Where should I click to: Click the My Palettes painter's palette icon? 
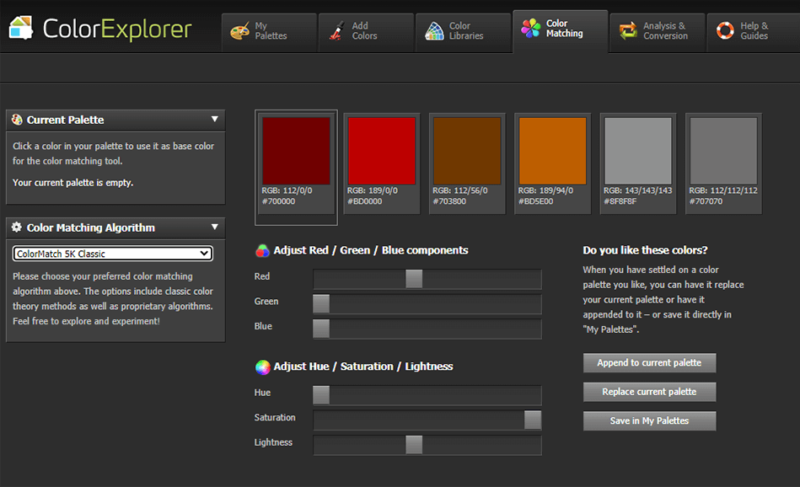click(x=240, y=31)
